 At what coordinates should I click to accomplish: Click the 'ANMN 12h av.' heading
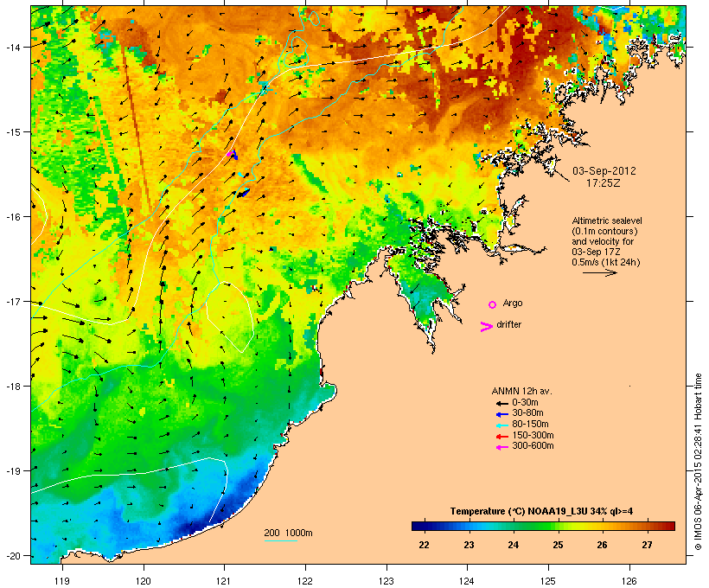(x=521, y=391)
